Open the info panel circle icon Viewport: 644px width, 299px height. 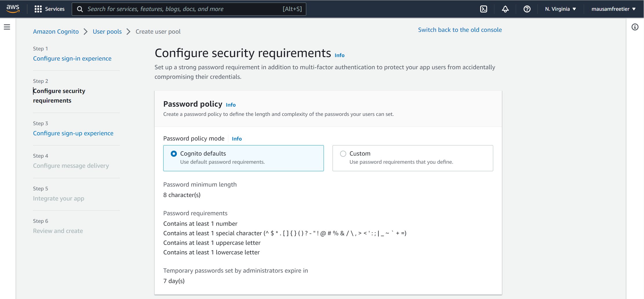(635, 27)
